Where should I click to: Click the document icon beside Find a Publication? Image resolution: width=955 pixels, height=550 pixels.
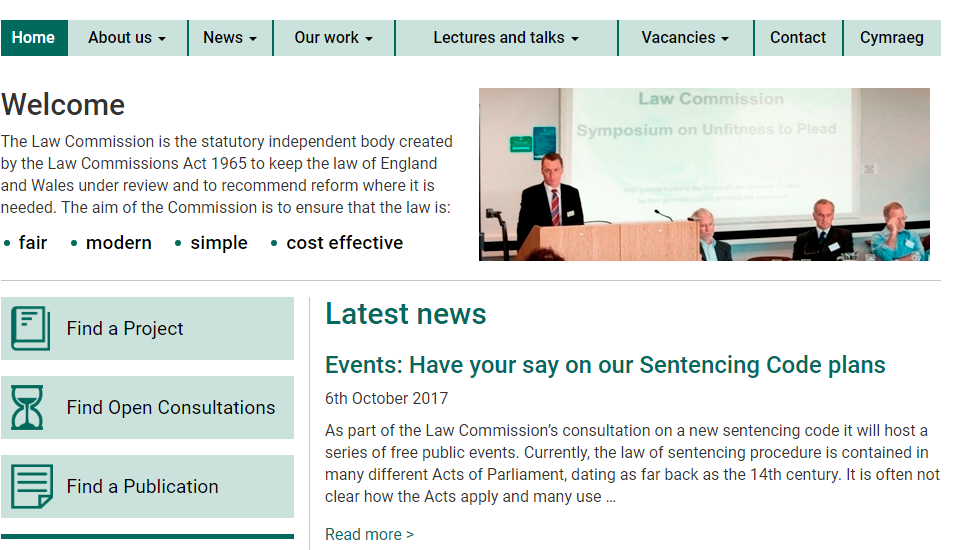point(31,487)
